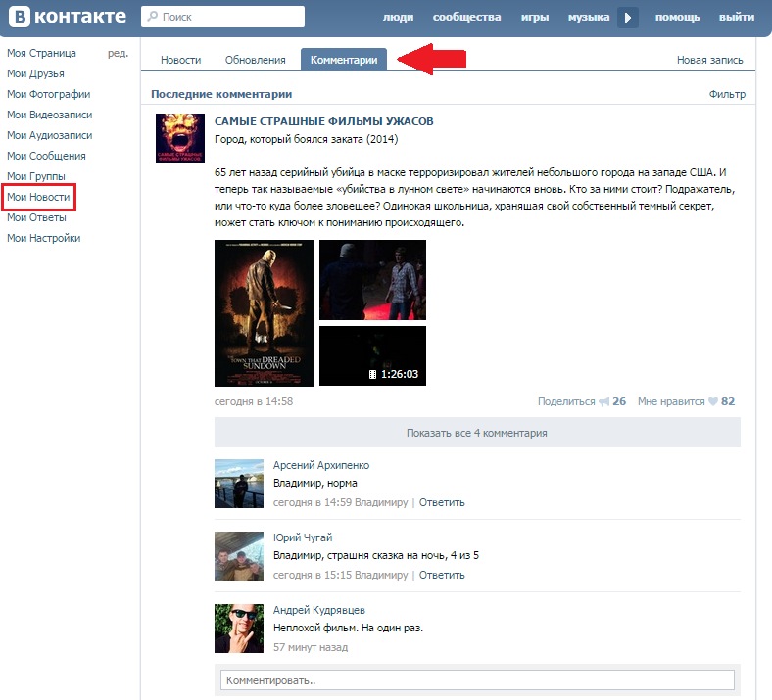
Task: Open the Фильтр option
Action: [x=727, y=94]
